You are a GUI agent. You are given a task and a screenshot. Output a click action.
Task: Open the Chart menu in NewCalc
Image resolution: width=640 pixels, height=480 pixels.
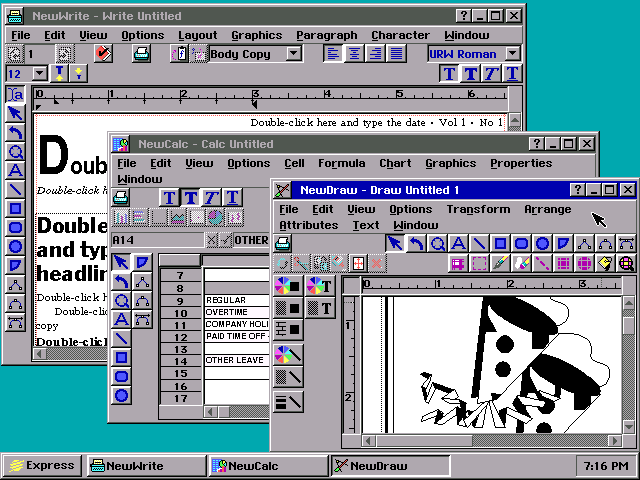(395, 163)
